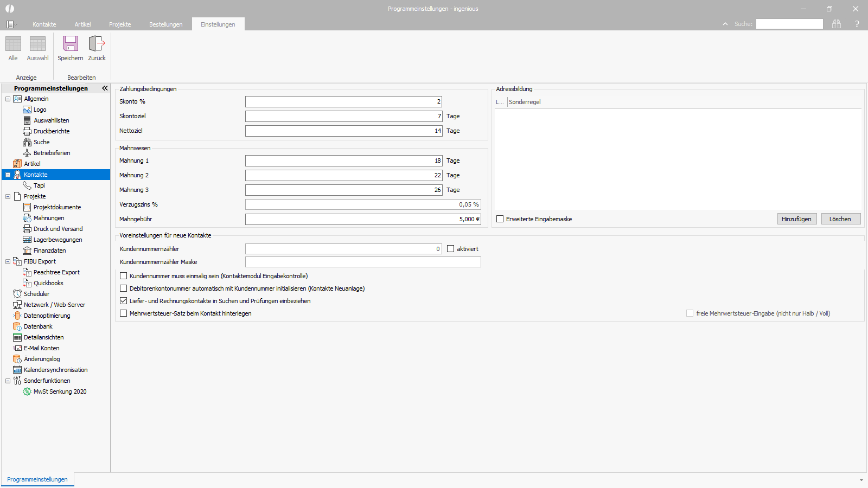
Task: Select Betriebsferien icon in tree
Action: click(27, 153)
